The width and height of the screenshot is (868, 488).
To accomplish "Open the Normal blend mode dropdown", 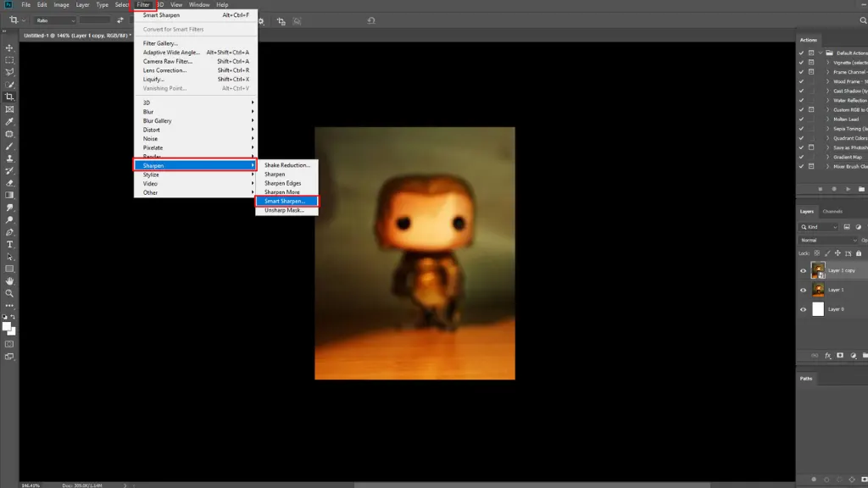I will coord(828,240).
